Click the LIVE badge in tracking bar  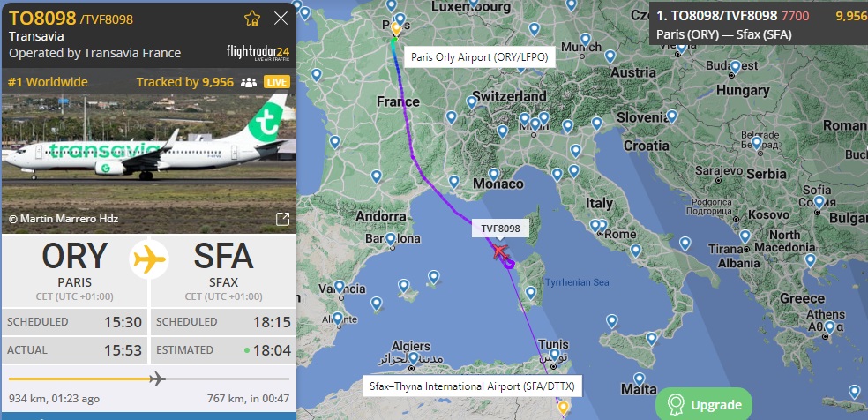[277, 82]
